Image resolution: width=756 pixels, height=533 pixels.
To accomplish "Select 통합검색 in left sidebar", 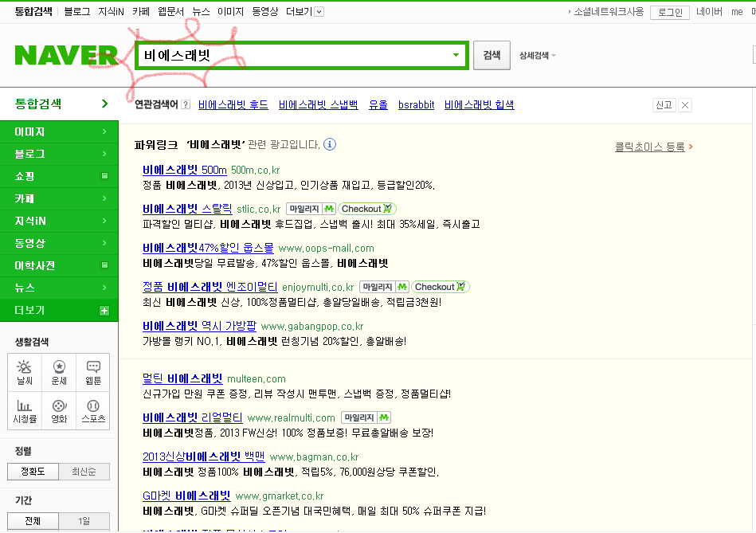I will [59, 104].
